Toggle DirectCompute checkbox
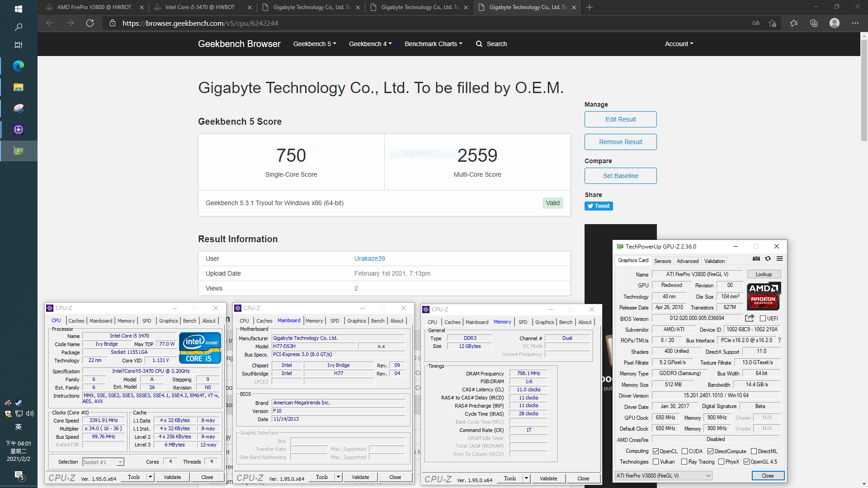868x488 pixels. click(711, 451)
